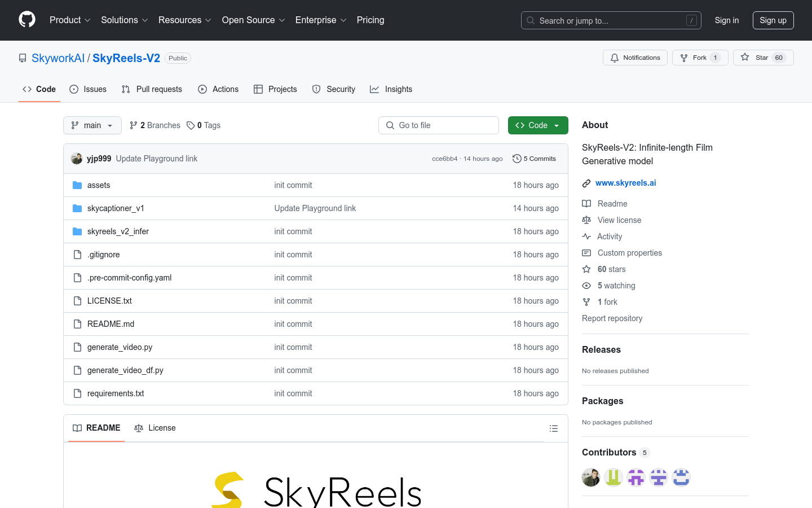
Task: Click the file icon next to README.md
Action: pos(77,324)
